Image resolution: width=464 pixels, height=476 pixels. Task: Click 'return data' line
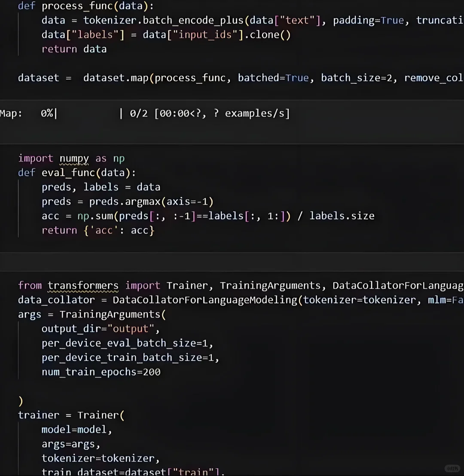[74, 49]
